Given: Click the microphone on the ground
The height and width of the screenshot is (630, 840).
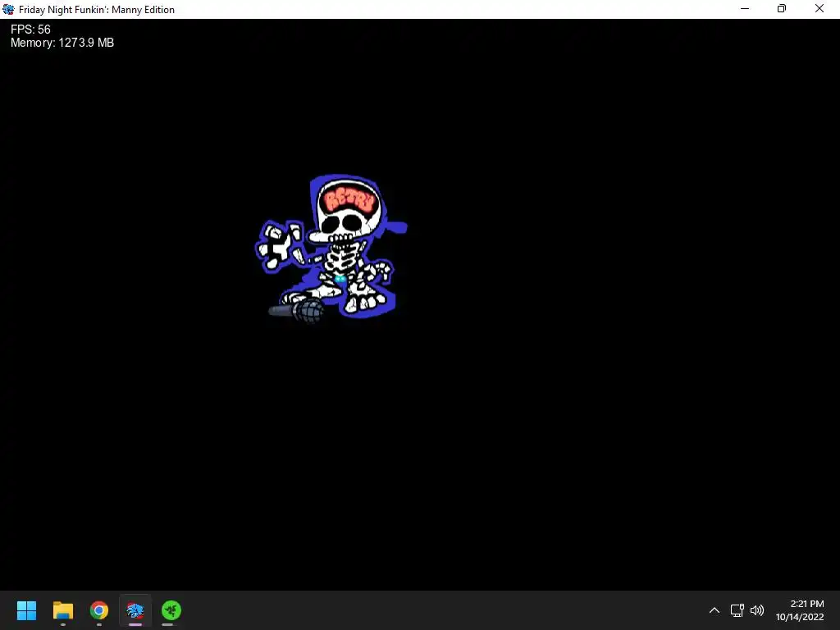Looking at the screenshot, I should [x=295, y=311].
